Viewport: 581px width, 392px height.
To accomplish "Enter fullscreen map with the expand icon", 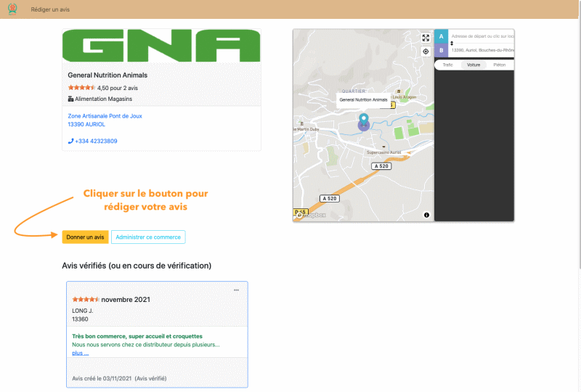I will [x=426, y=38].
